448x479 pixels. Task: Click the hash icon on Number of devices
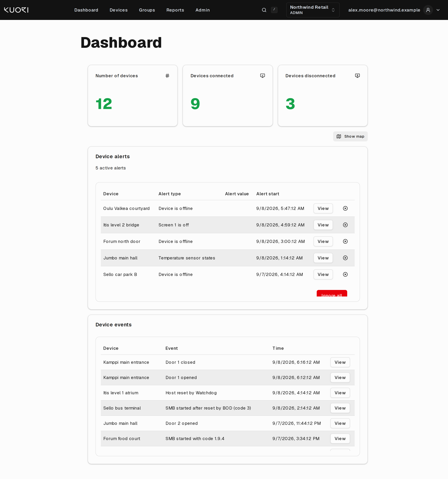(167, 76)
